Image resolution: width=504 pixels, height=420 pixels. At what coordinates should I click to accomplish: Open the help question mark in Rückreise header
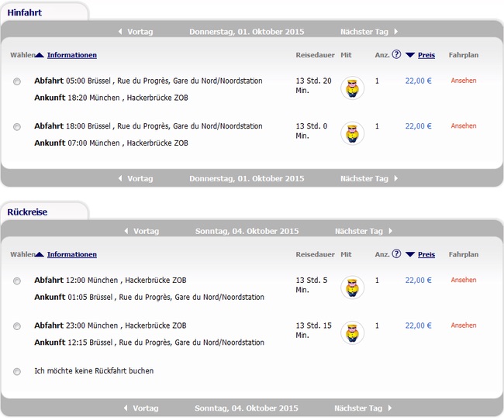click(396, 254)
